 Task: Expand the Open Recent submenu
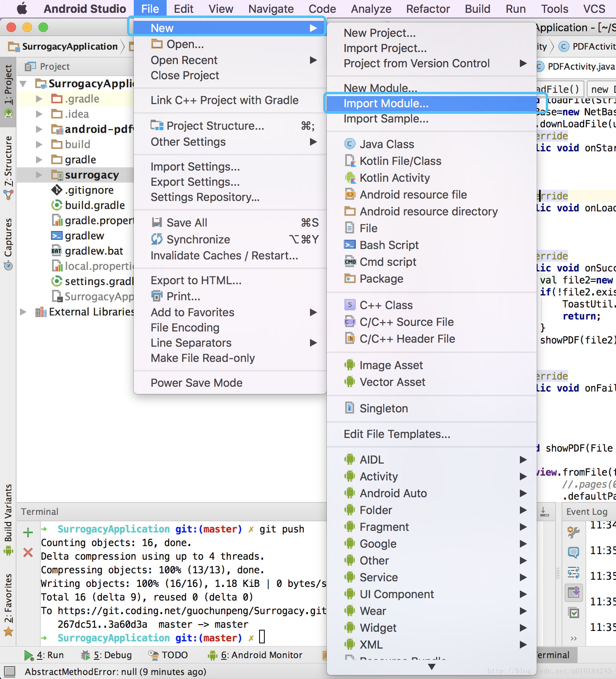(x=230, y=60)
